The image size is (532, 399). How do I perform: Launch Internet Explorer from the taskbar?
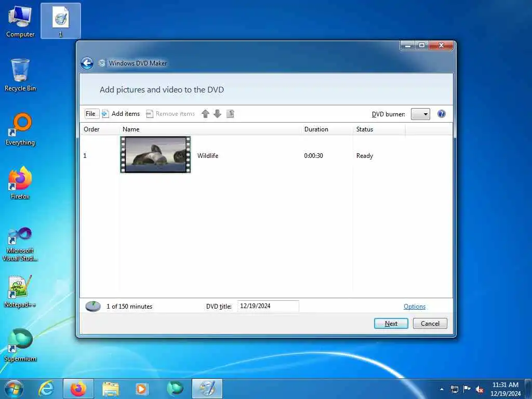[x=46, y=389]
